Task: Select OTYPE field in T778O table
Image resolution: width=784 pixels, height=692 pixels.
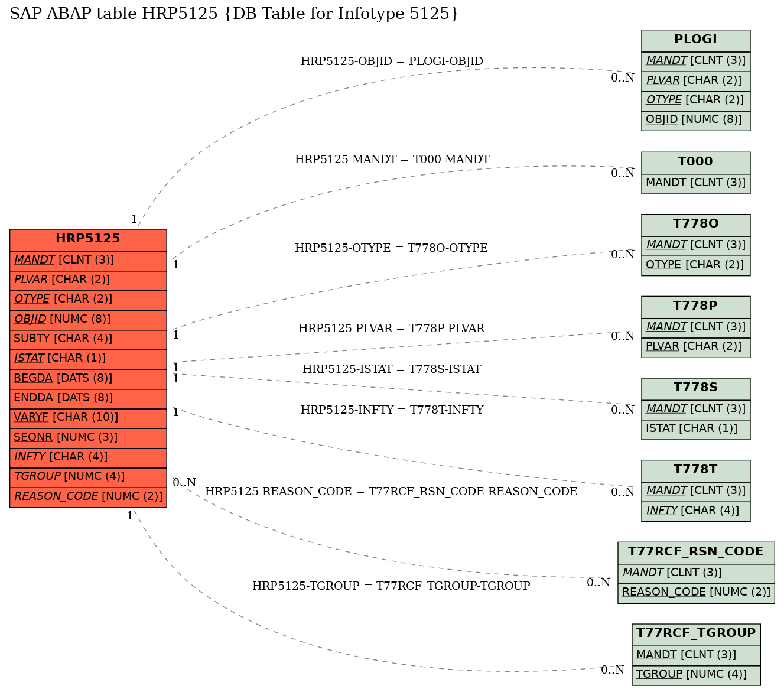Action: (x=695, y=265)
